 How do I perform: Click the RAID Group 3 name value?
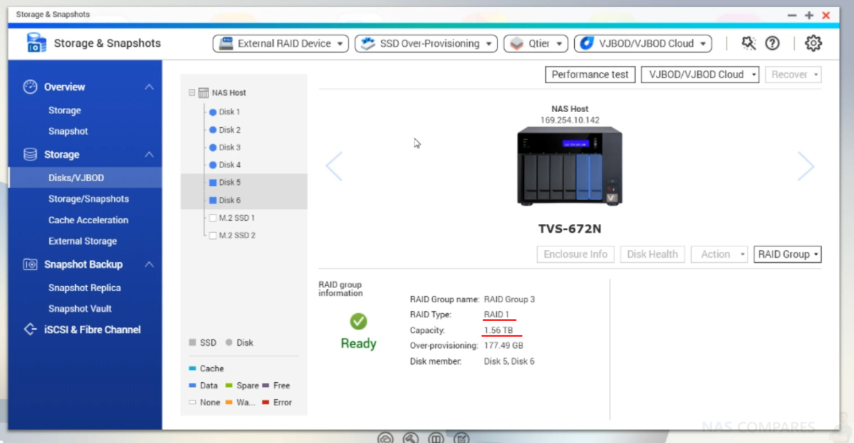pos(509,299)
